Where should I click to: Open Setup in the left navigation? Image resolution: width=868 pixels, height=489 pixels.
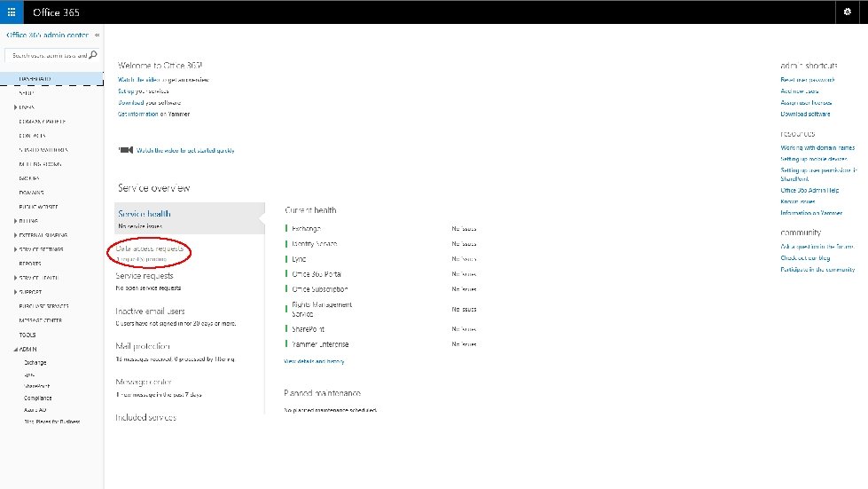coord(27,93)
